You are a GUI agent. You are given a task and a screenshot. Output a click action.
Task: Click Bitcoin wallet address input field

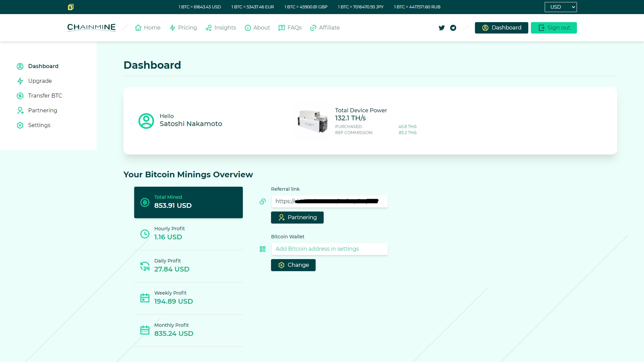click(x=329, y=249)
